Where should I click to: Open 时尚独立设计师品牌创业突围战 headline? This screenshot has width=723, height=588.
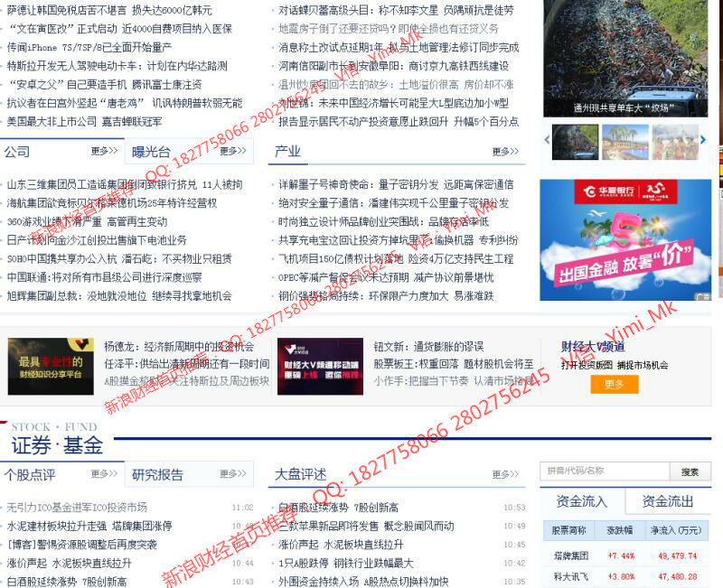[x=383, y=221]
